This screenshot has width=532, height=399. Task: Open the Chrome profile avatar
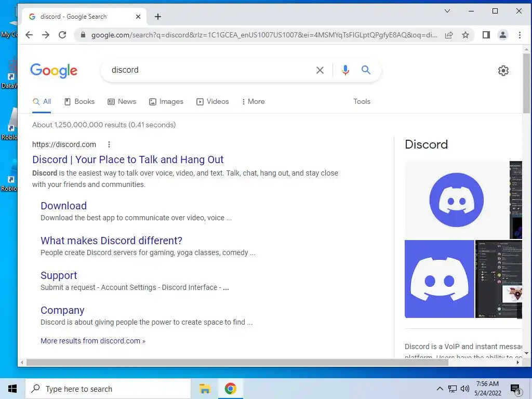(x=503, y=35)
